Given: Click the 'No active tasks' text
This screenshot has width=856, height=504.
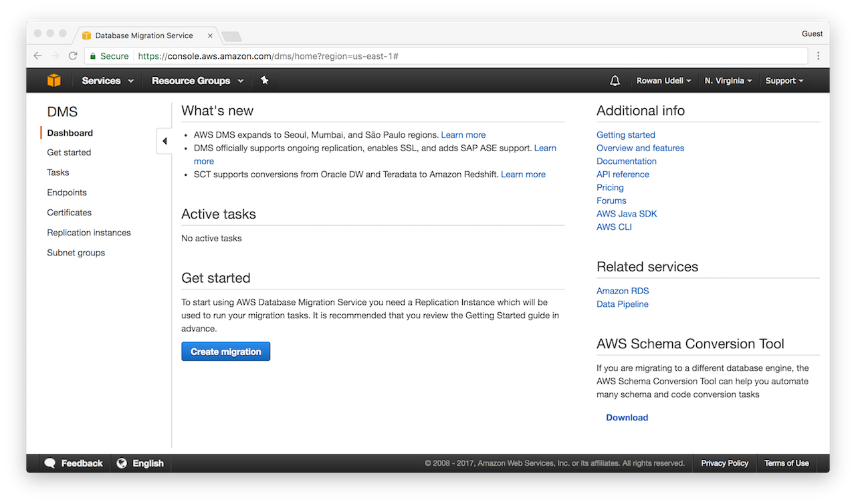Looking at the screenshot, I should 211,238.
